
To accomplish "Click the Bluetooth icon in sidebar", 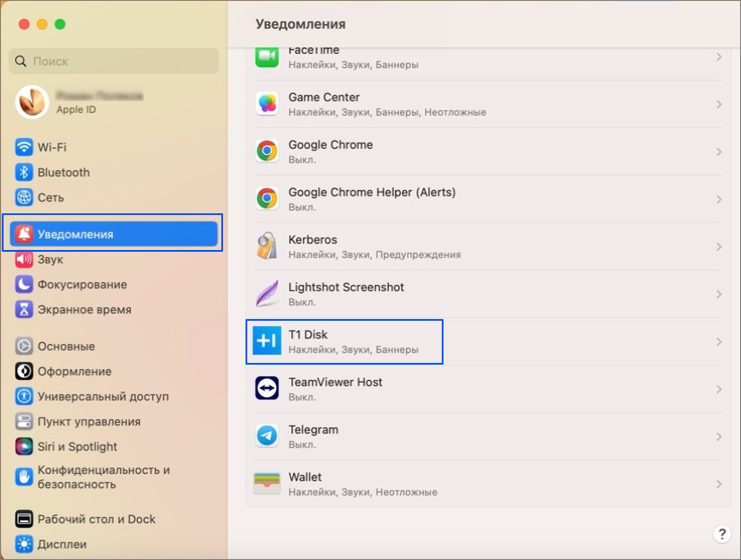I will point(23,173).
